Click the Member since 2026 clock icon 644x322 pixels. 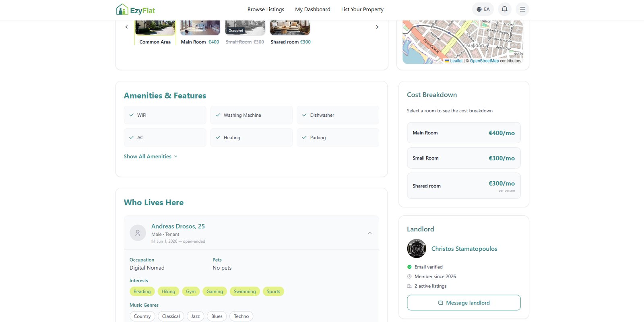pyautogui.click(x=409, y=277)
